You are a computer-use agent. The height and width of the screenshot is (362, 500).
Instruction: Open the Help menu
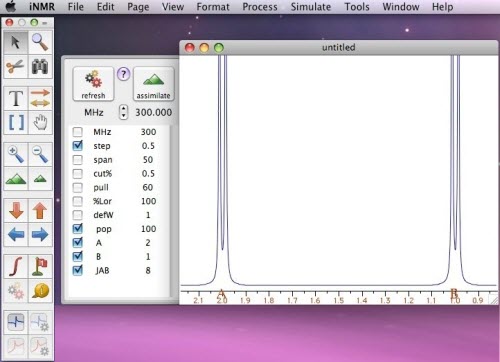(x=442, y=7)
